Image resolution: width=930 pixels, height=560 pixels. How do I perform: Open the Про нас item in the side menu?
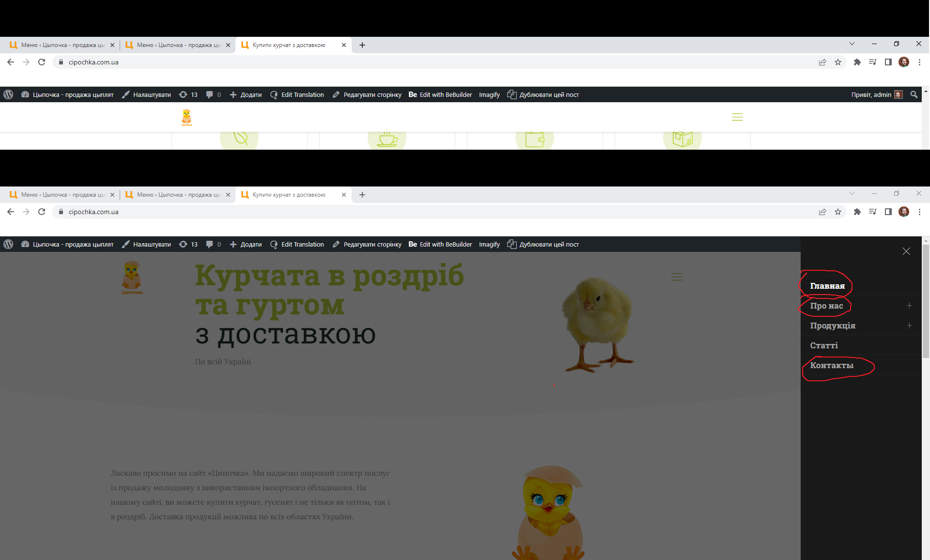tap(826, 306)
